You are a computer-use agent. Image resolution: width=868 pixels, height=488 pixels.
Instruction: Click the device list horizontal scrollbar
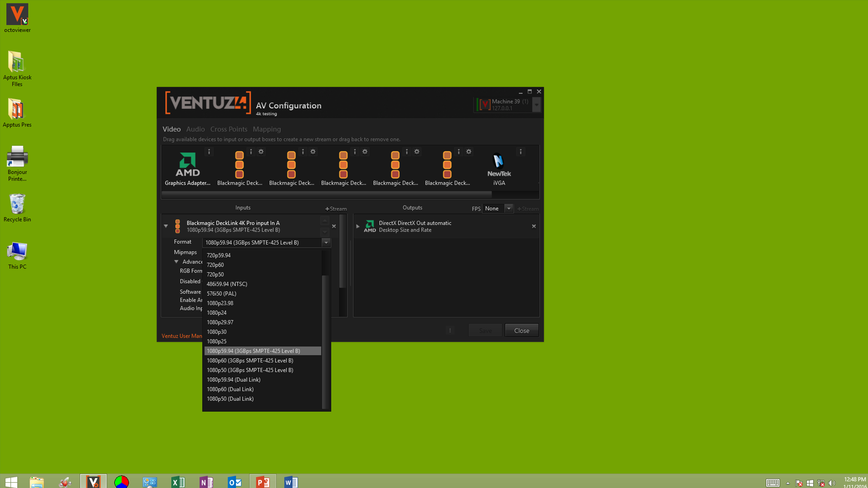[x=326, y=194]
